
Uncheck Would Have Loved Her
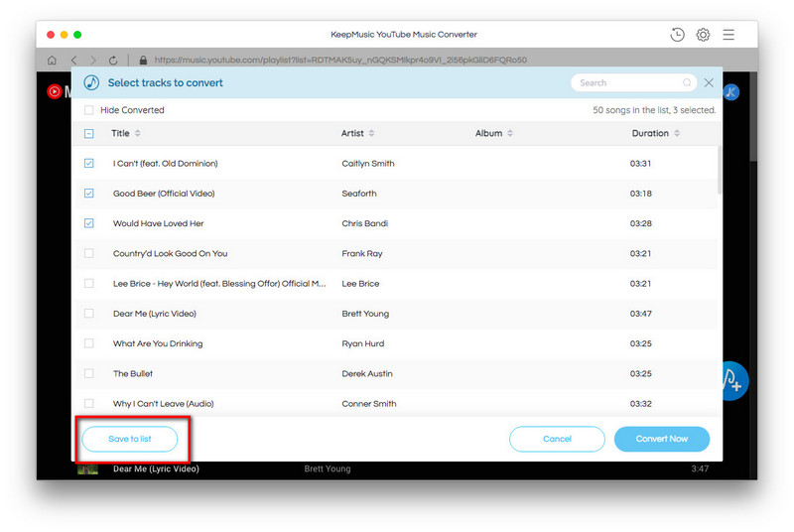point(89,223)
